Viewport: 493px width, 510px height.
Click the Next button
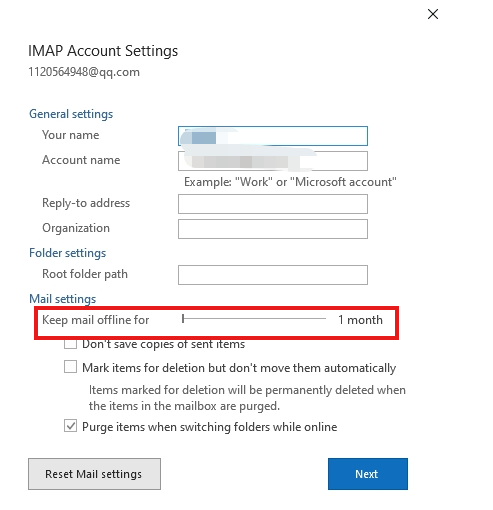pyautogui.click(x=368, y=474)
